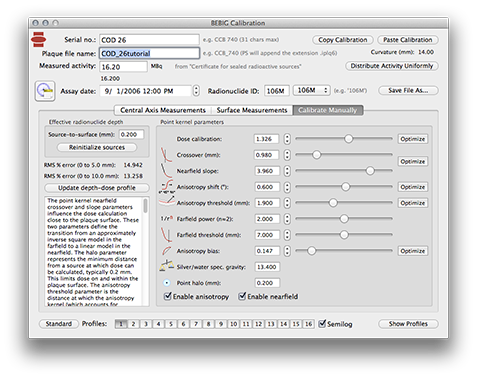This screenshot has width=477, height=378.
Task: Click the Dose calibration stepper
Action: [287, 139]
